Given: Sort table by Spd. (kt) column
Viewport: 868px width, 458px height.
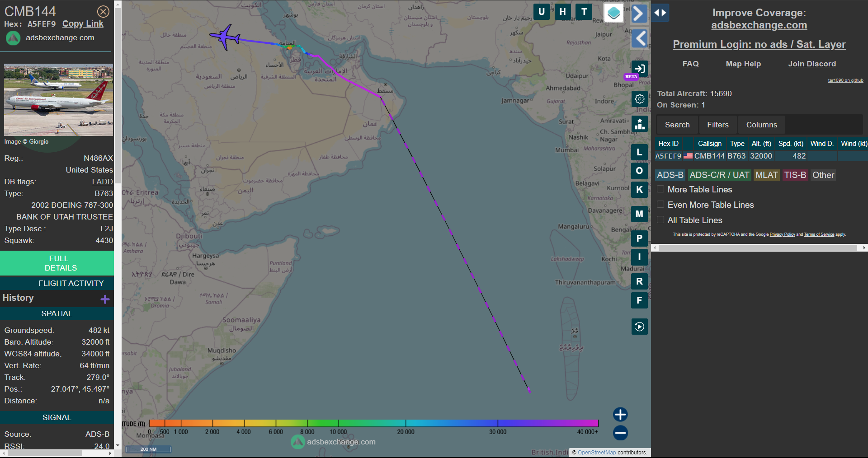Looking at the screenshot, I should pos(791,144).
